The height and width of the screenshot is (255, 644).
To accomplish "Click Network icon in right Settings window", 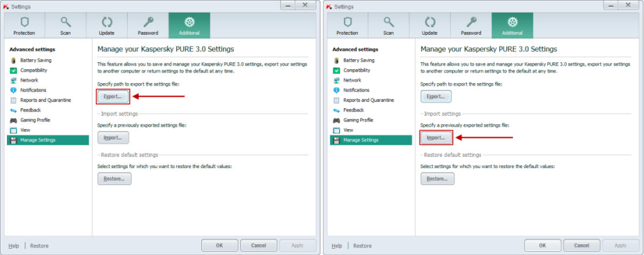I will 337,80.
